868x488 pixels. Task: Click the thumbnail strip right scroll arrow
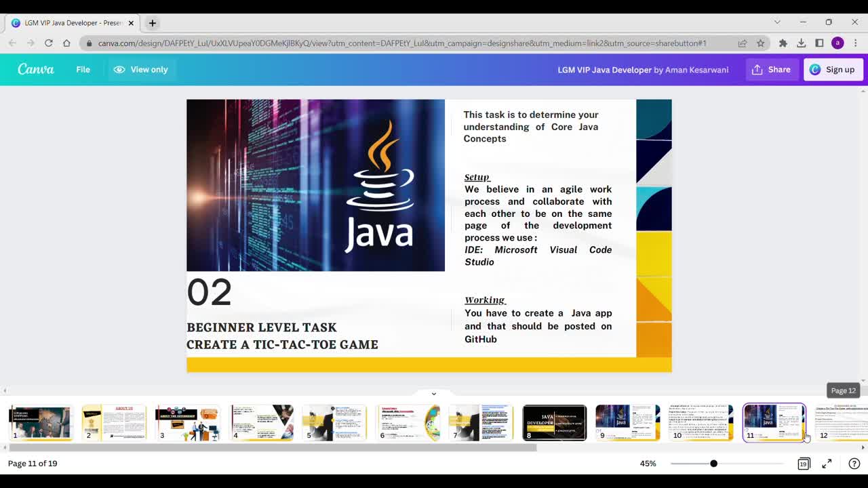coord(863,447)
